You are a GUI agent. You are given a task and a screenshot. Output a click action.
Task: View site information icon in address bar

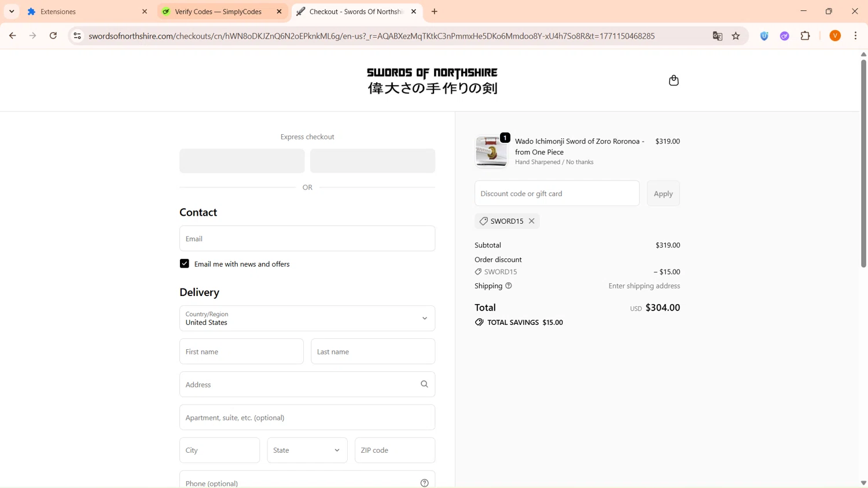coord(77,36)
